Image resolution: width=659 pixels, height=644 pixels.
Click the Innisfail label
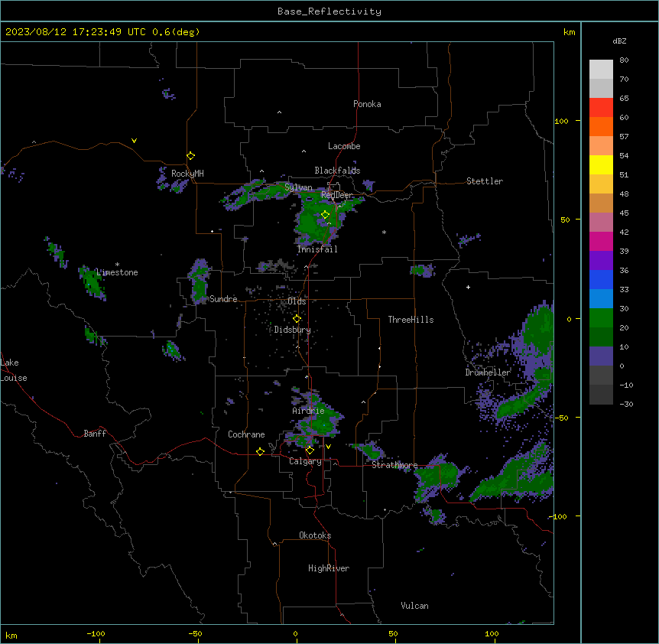click(x=317, y=249)
